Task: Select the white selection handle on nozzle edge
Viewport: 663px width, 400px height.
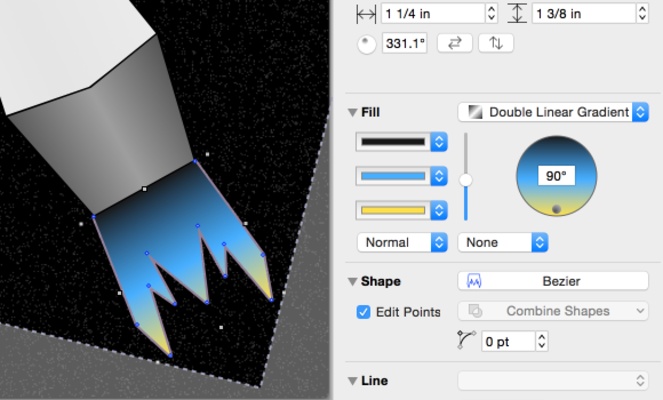Action: [x=144, y=189]
